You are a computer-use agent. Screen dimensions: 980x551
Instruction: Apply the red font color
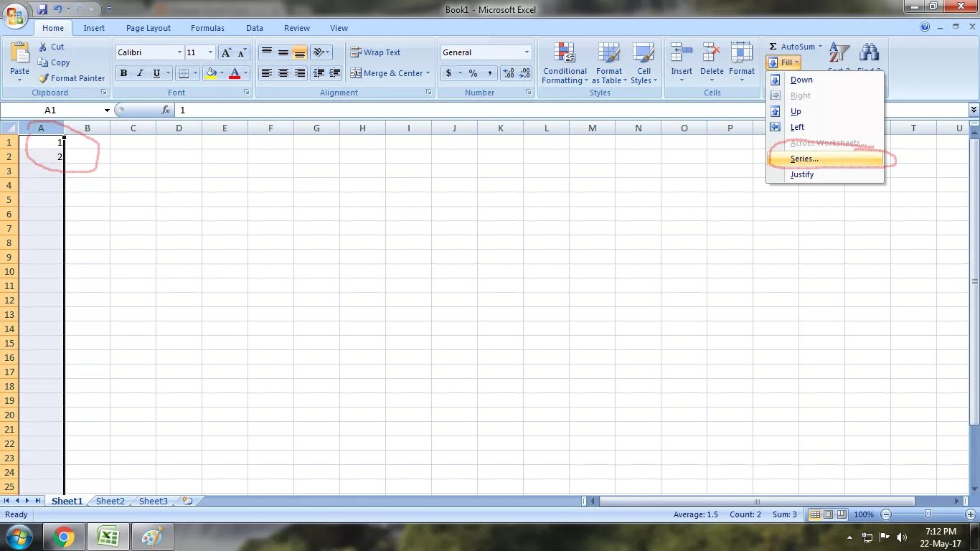point(235,73)
